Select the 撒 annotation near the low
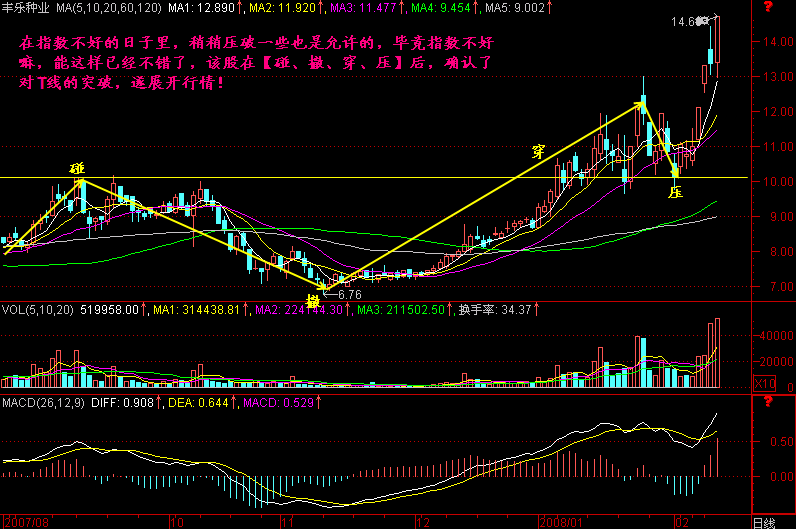The image size is (796, 529). (x=313, y=299)
